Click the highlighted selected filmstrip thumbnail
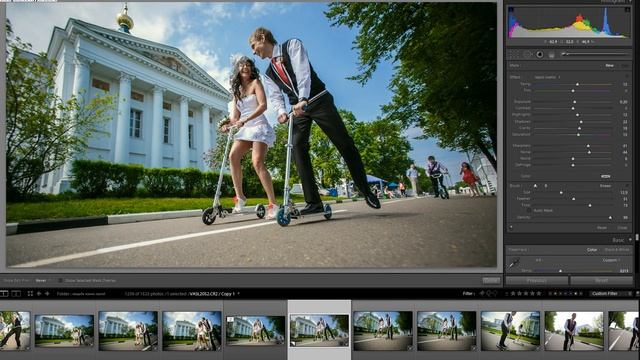Screen dimensions: 640x360 click(319, 330)
